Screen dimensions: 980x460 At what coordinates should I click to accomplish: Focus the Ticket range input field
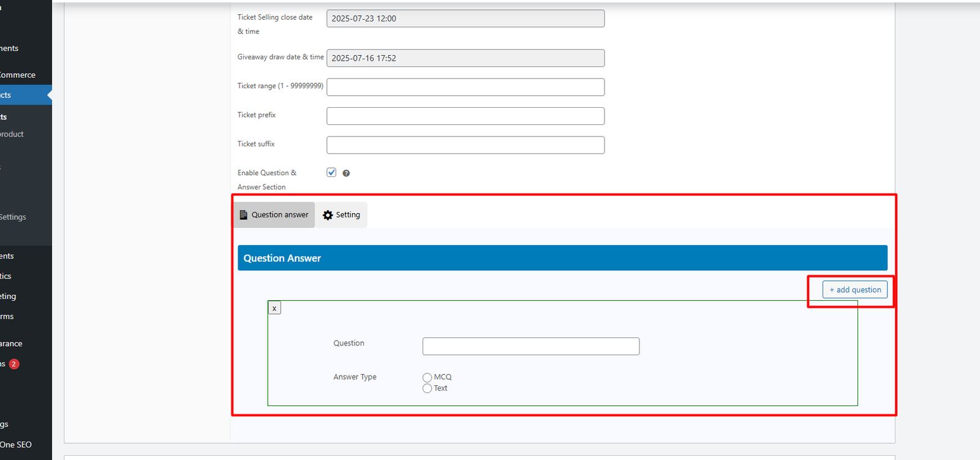(465, 87)
